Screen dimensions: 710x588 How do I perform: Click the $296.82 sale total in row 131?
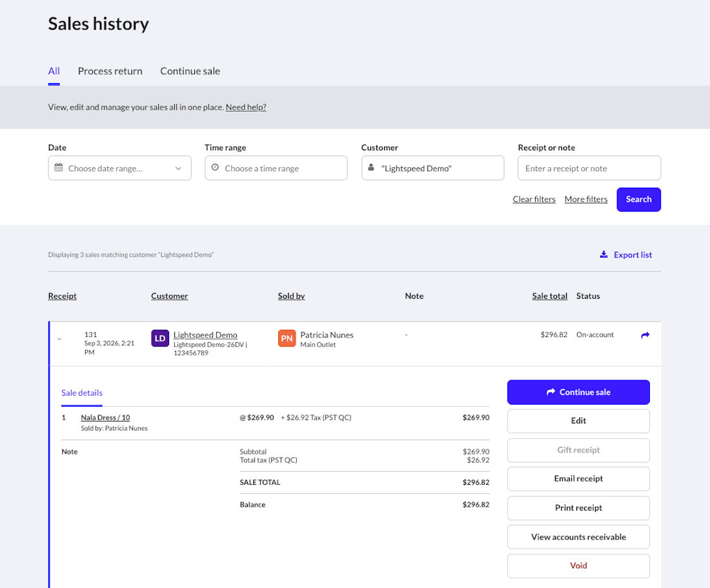pyautogui.click(x=554, y=334)
